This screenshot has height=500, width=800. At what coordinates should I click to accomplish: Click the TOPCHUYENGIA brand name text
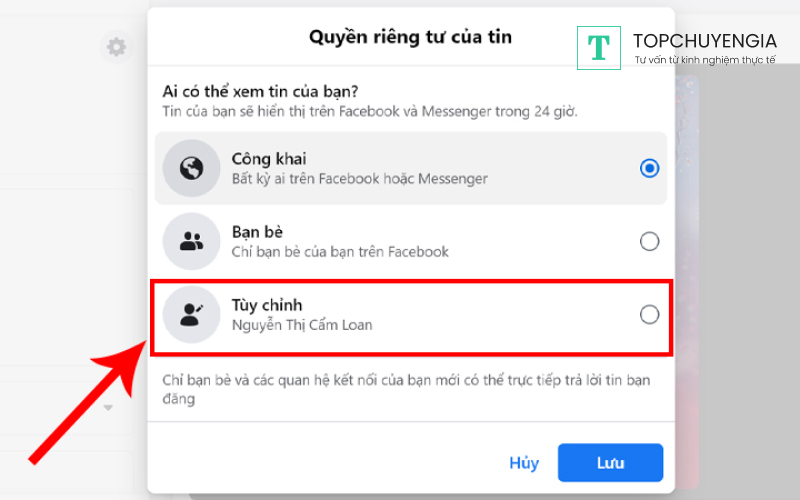pyautogui.click(x=704, y=41)
